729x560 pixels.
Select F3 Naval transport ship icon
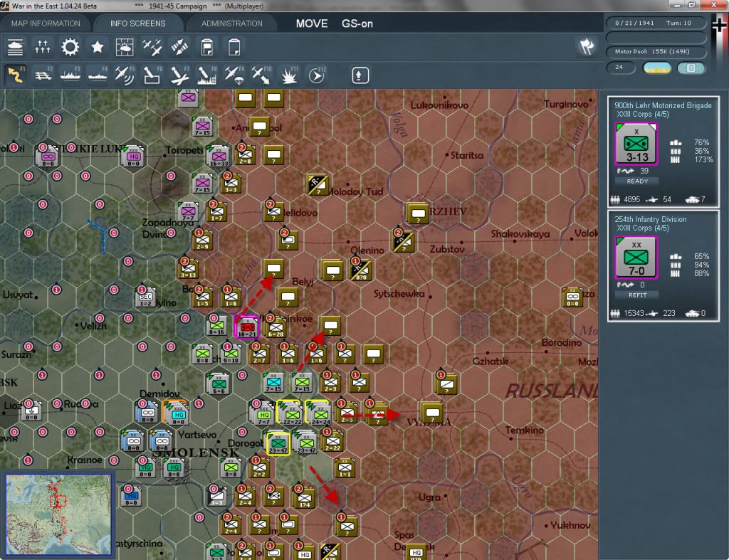70,75
